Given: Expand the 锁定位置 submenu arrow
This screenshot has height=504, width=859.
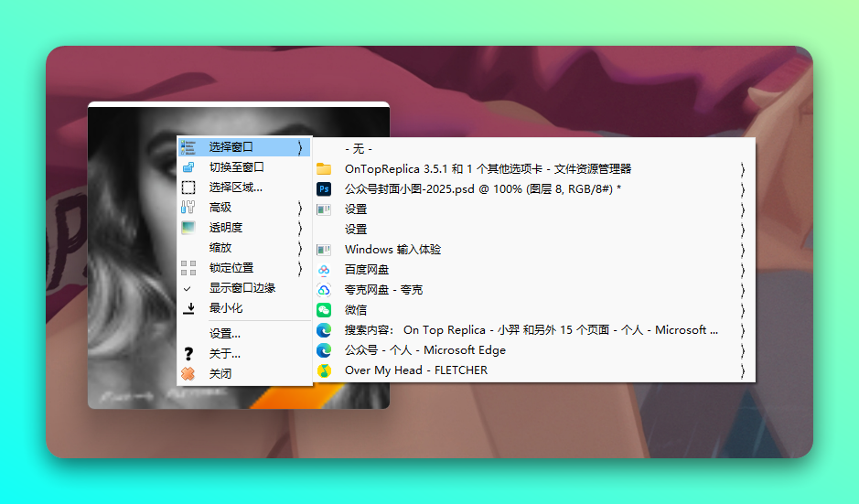Looking at the screenshot, I should point(300,268).
